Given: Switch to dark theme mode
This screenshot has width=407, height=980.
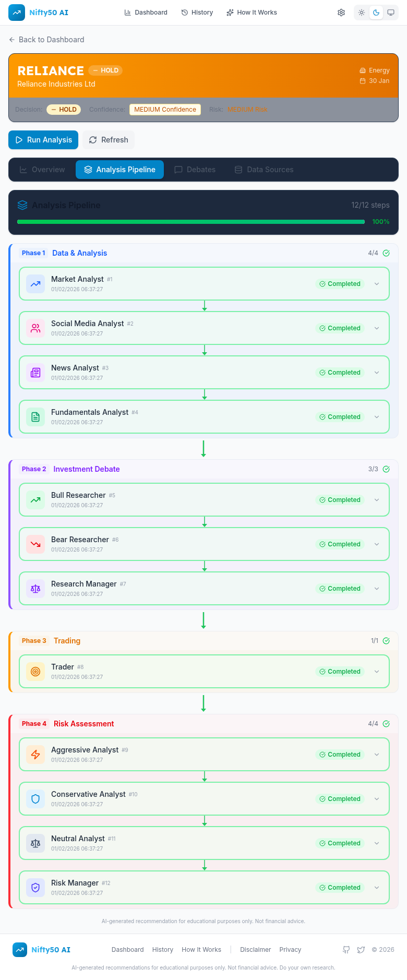Looking at the screenshot, I should [376, 13].
